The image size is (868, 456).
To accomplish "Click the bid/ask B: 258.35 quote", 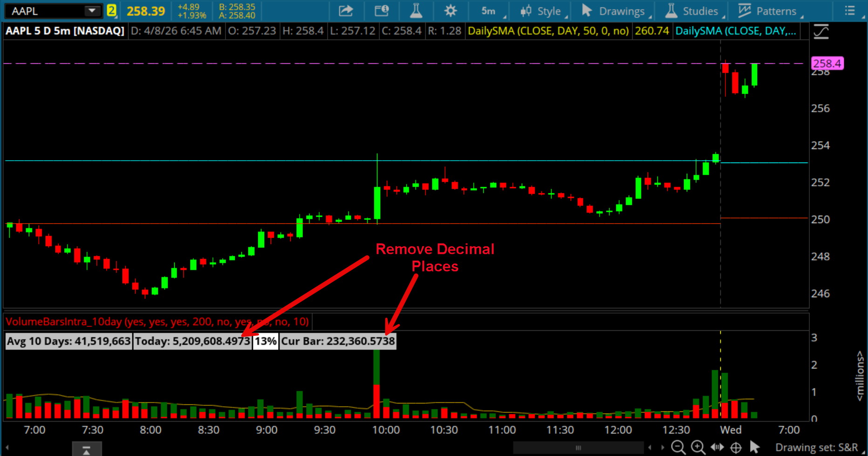I will coord(237,7).
